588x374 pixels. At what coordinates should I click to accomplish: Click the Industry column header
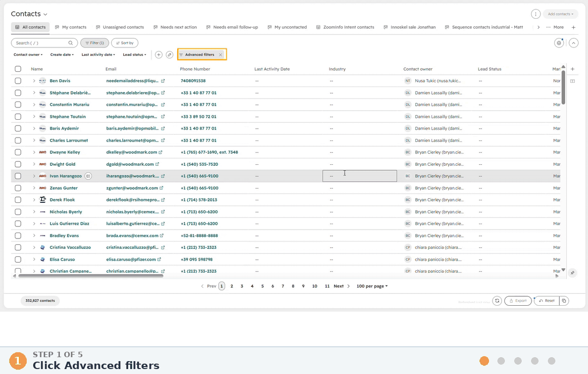pyautogui.click(x=337, y=69)
